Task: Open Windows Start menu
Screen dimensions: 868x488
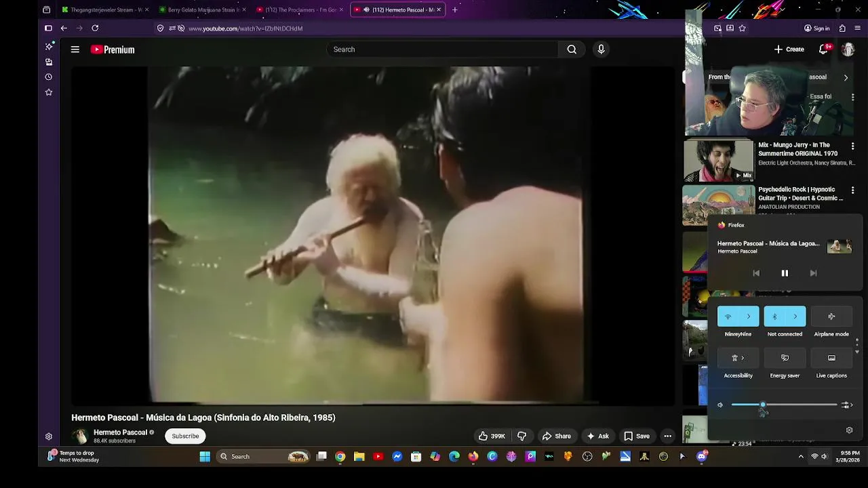Action: tap(205, 457)
